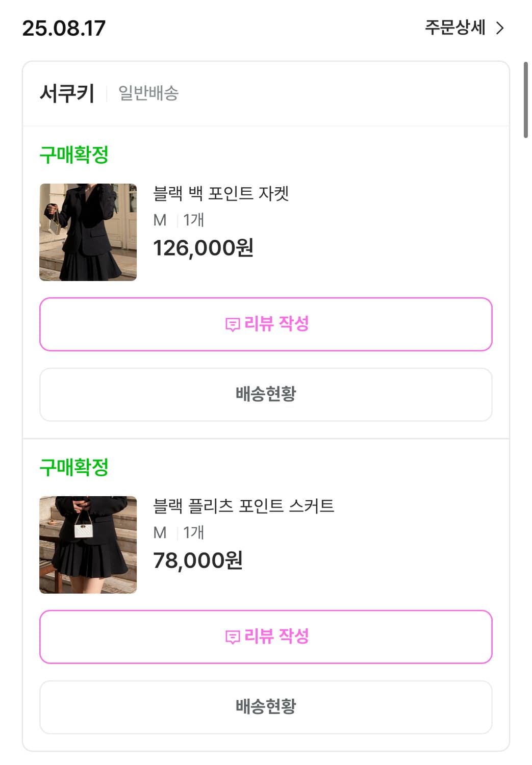532x765 pixels.
Task: Tap the chevron arrow beside 주문상세
Action: (x=500, y=28)
